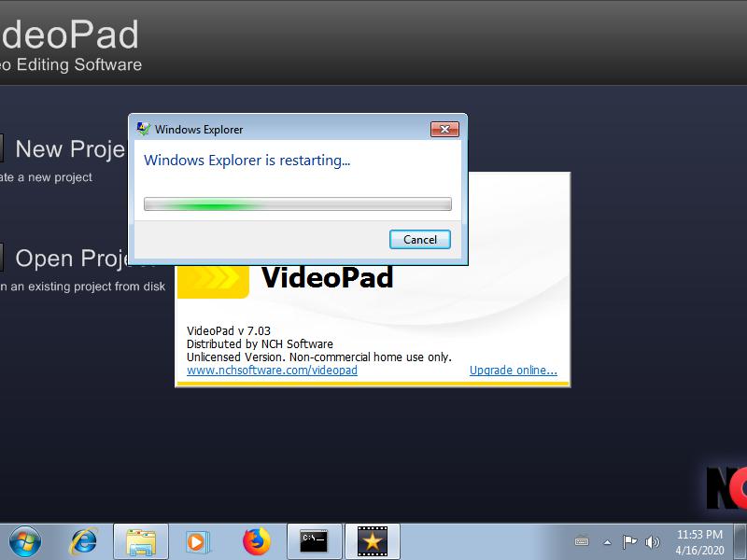Choose Open Project in VideoPad
Screen dimensions: 747x560
click(72, 259)
